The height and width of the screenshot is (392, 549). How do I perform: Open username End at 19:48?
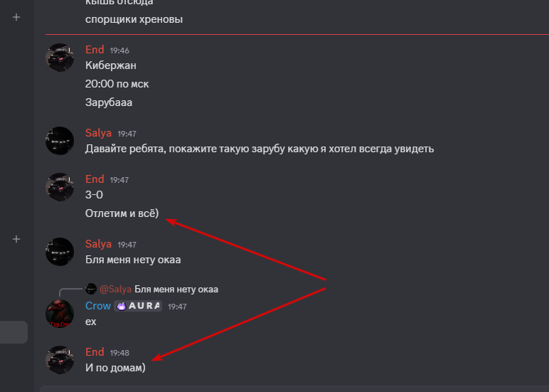pyautogui.click(x=95, y=352)
